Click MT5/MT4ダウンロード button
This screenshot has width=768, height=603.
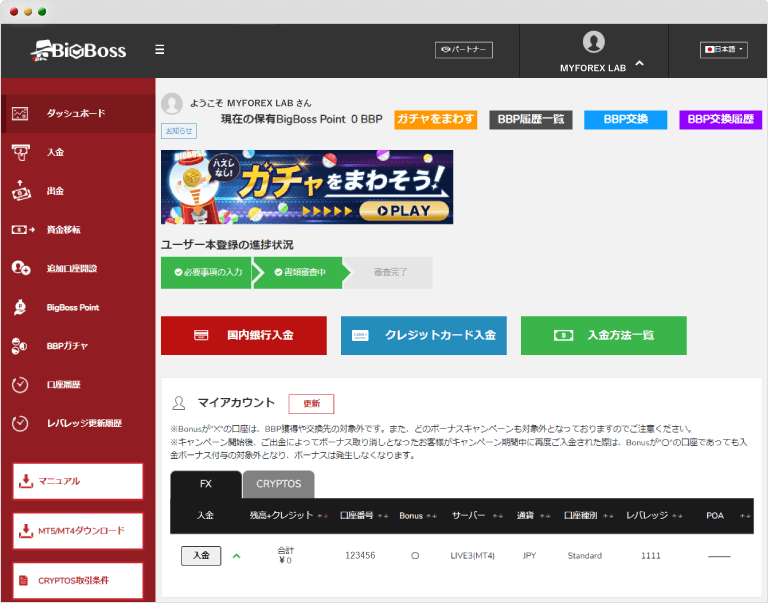pyautogui.click(x=78, y=531)
